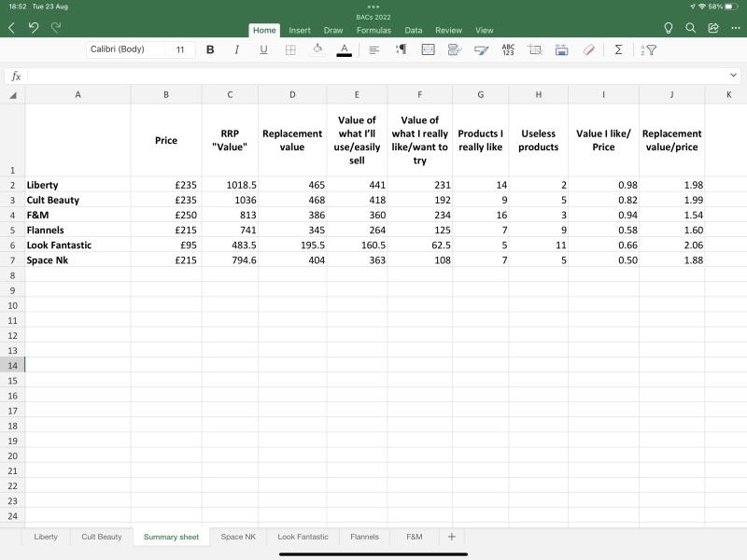This screenshot has width=747, height=560.
Task: Click the Undo arrow
Action: click(34, 28)
